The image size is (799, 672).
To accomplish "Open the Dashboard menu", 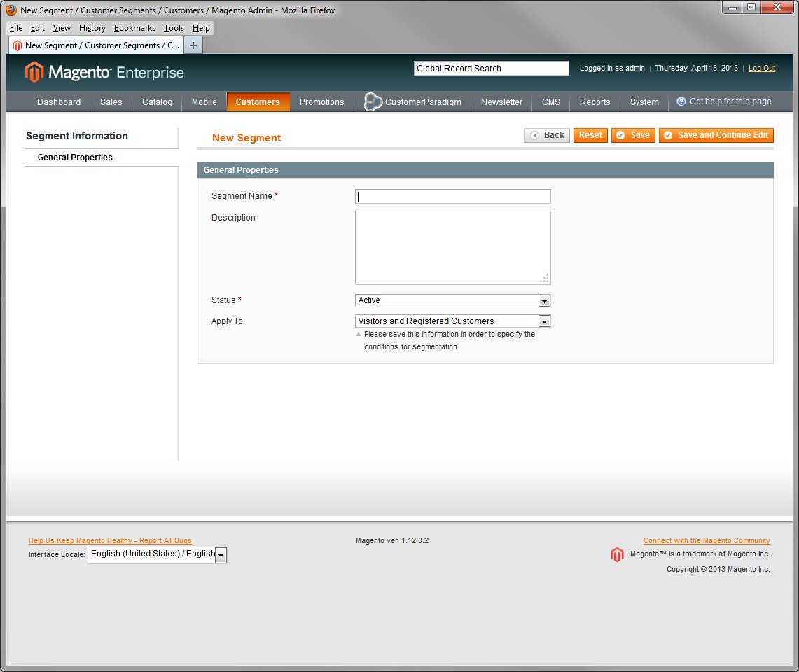I will tap(59, 102).
